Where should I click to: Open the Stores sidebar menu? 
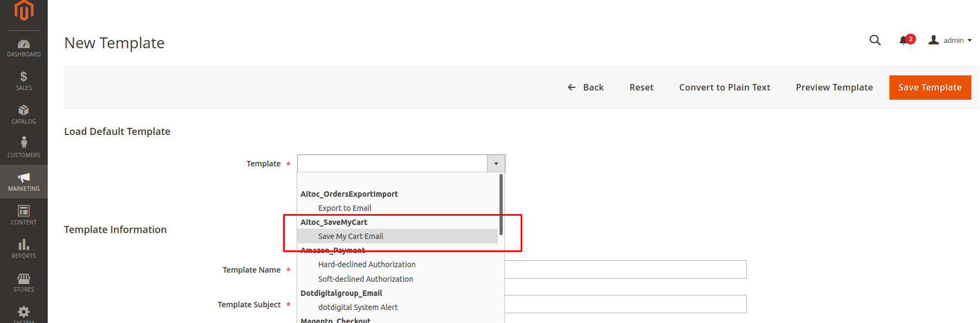click(x=24, y=283)
